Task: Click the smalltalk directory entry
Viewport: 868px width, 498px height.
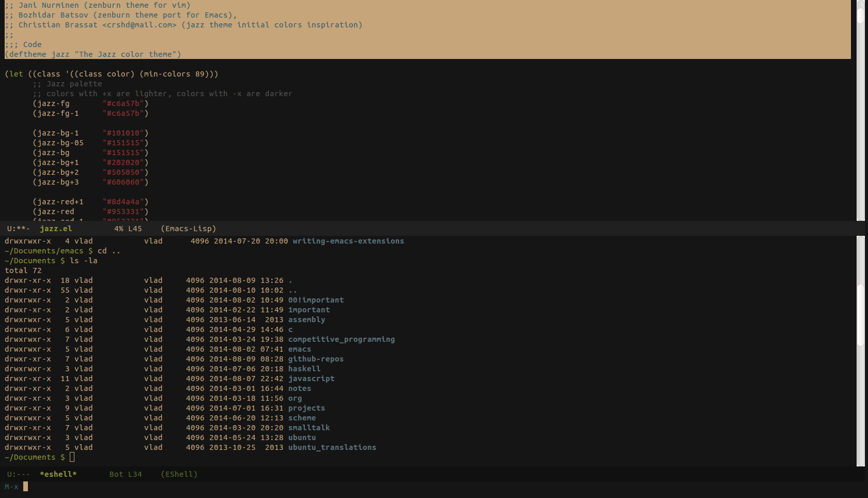Action: [309, 428]
